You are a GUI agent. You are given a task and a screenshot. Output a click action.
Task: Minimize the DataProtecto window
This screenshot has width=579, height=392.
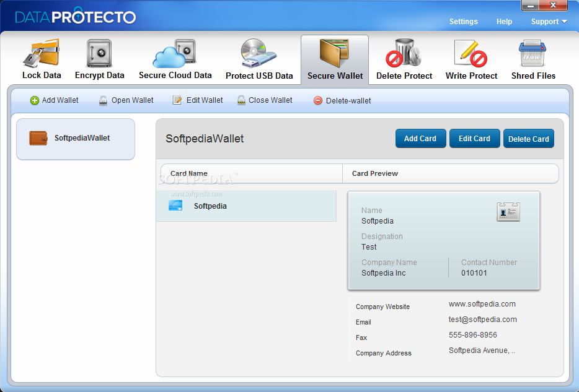(530, 6)
